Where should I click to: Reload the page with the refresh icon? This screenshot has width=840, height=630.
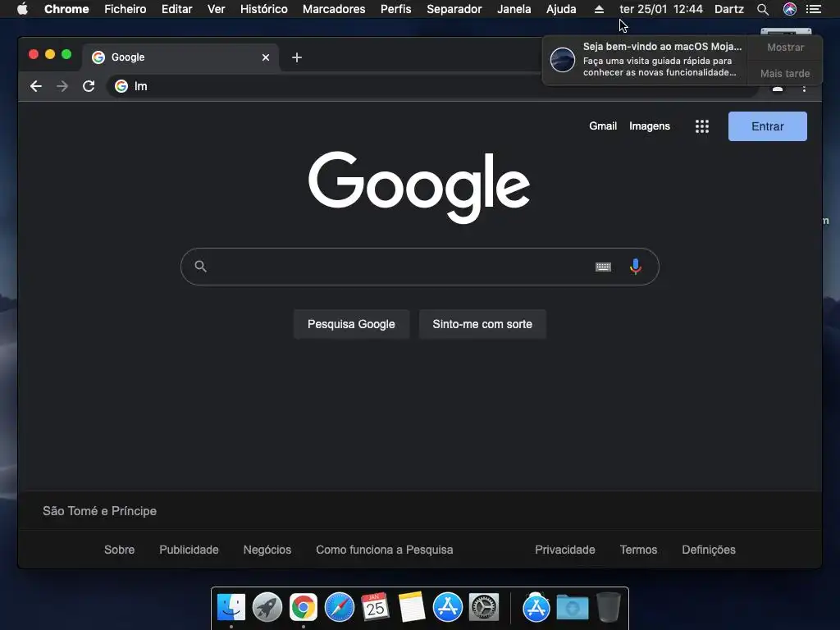[x=89, y=86]
